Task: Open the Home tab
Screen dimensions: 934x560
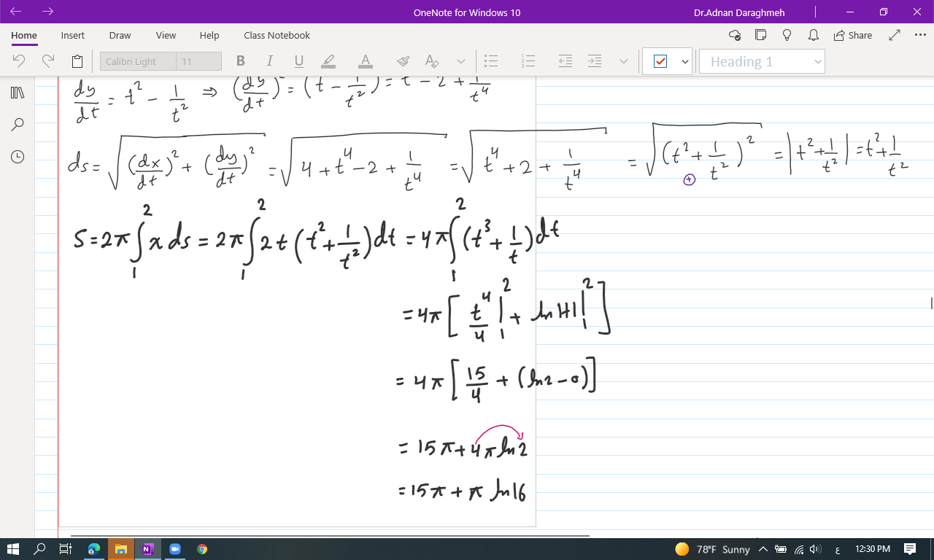Action: [x=24, y=35]
